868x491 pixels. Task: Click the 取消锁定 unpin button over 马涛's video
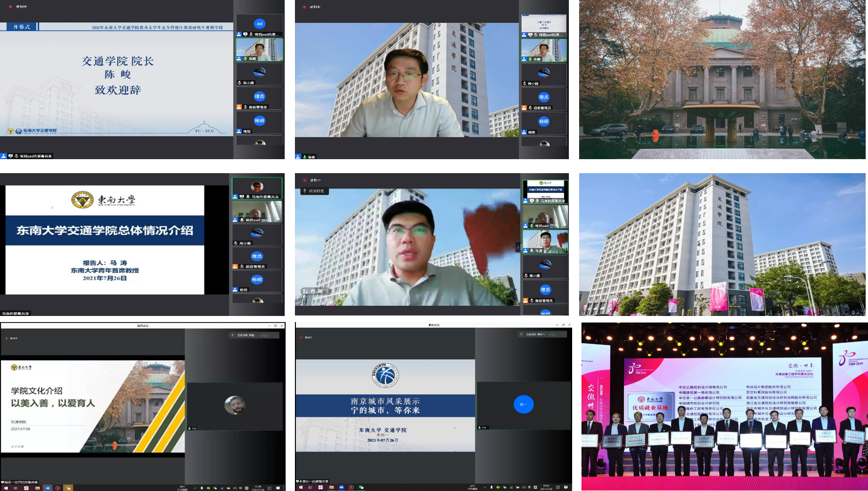[315, 191]
